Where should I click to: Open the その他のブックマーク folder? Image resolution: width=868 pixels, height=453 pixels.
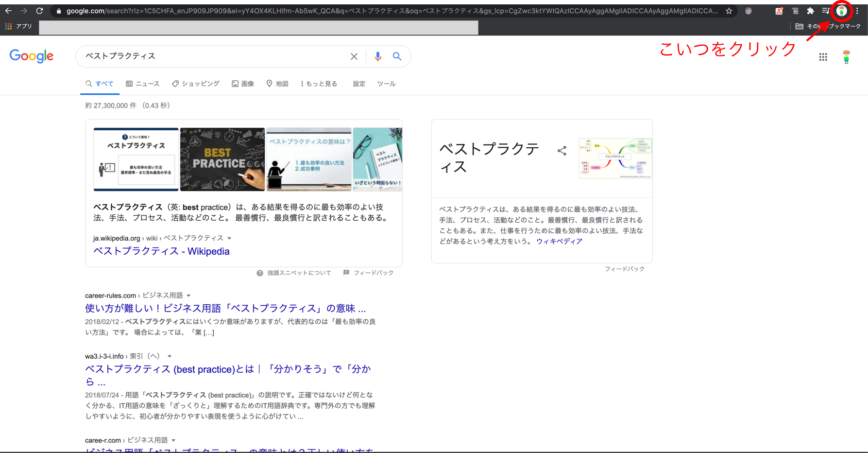(828, 26)
